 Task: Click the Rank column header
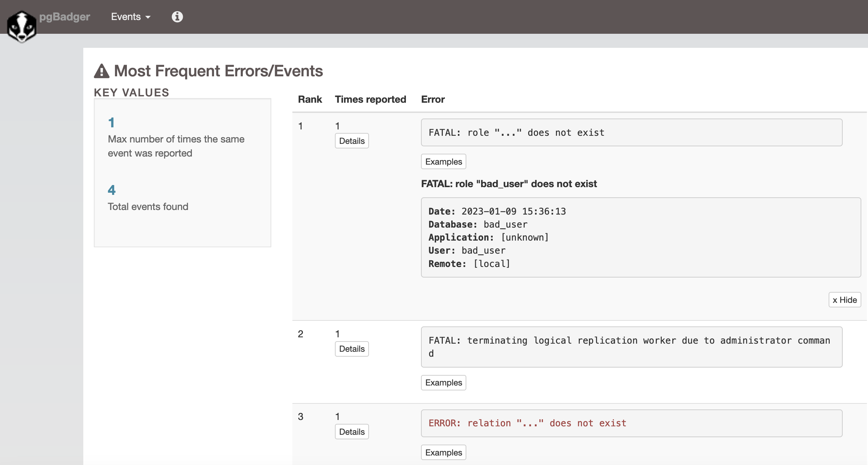coord(310,99)
